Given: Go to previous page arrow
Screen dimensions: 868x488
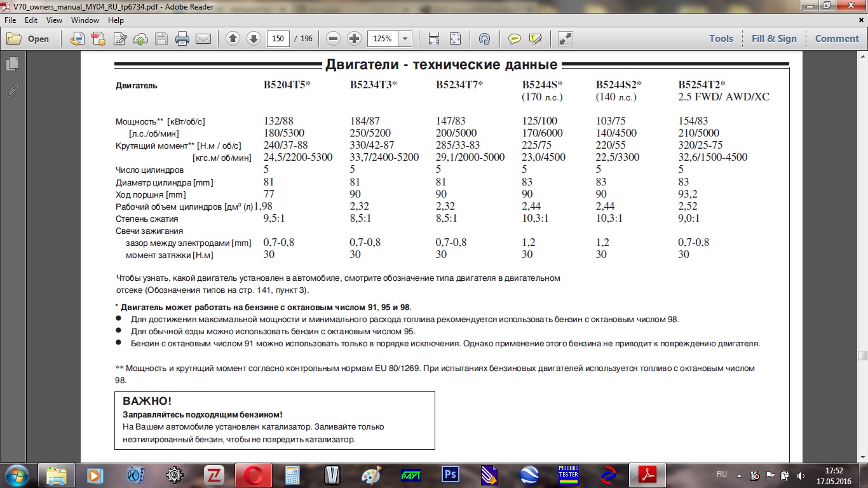Looking at the screenshot, I should click(x=233, y=39).
